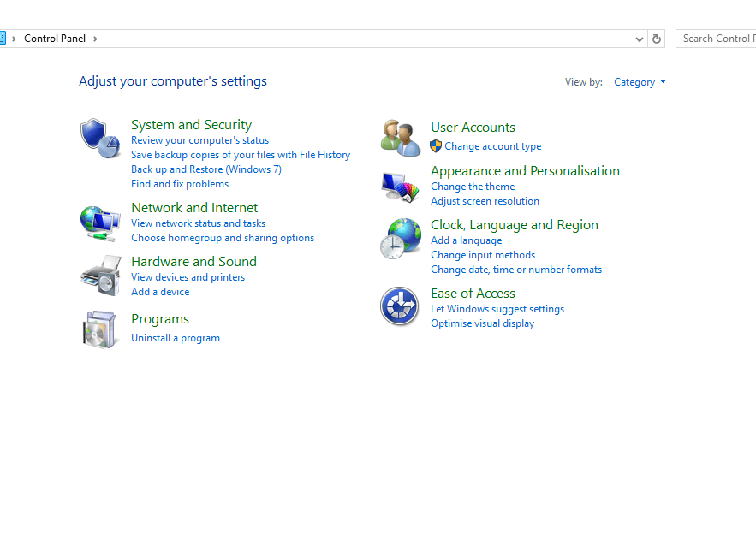This screenshot has width=756, height=534.
Task: Click Uninstall a program link
Action: [x=176, y=338]
